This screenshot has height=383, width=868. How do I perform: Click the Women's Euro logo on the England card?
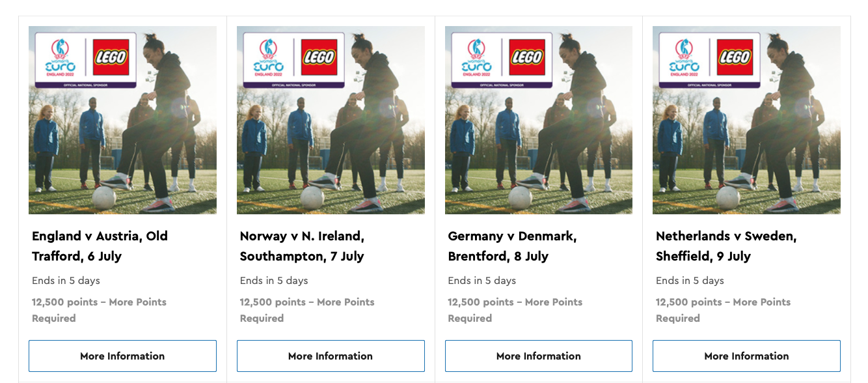point(60,58)
